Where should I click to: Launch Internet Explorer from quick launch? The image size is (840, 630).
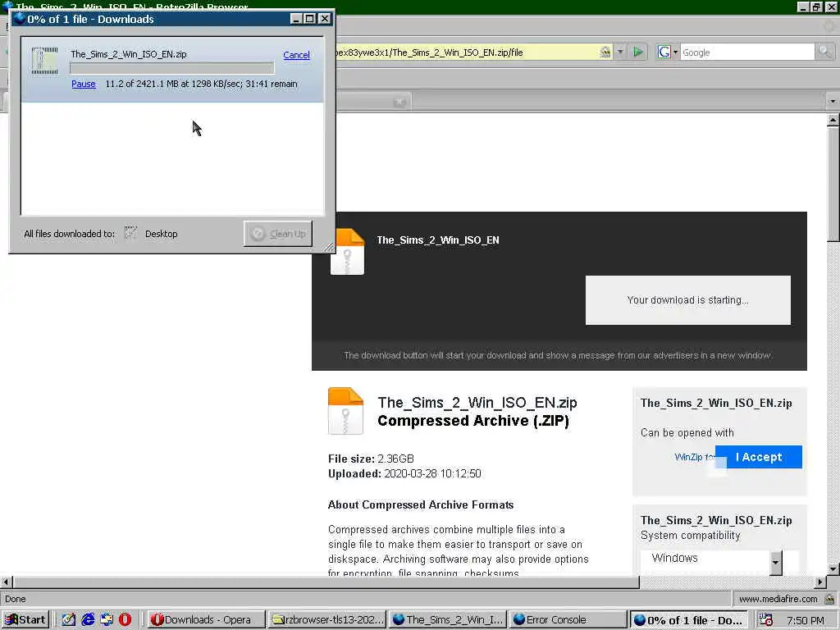88,620
